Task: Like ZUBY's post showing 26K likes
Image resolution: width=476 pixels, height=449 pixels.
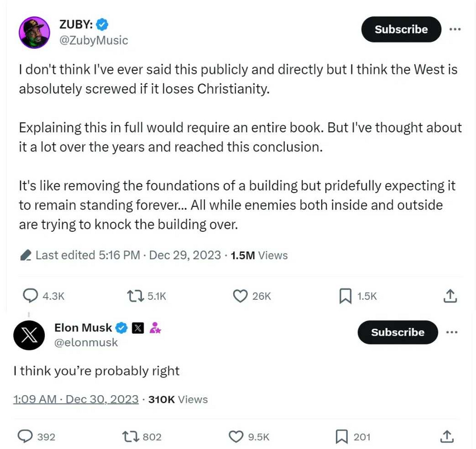Action: [x=240, y=296]
